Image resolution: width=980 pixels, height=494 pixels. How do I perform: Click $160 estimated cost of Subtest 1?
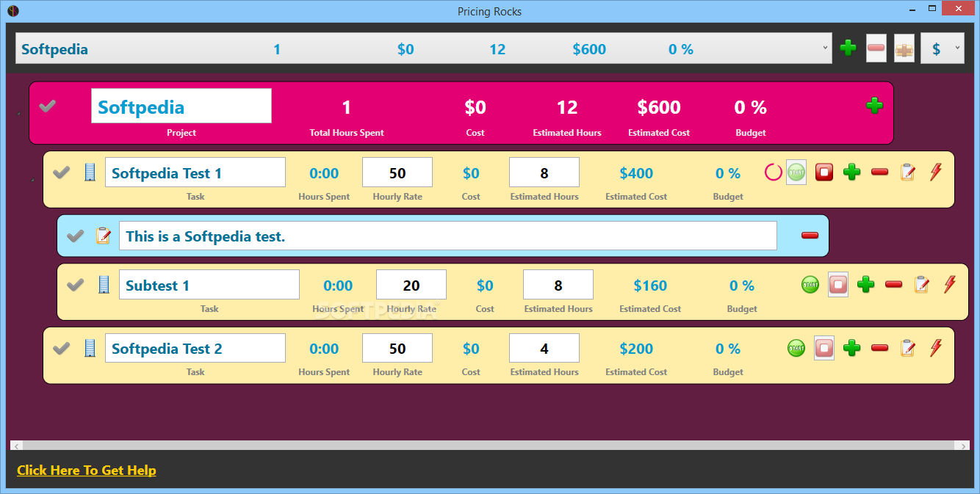(x=650, y=286)
